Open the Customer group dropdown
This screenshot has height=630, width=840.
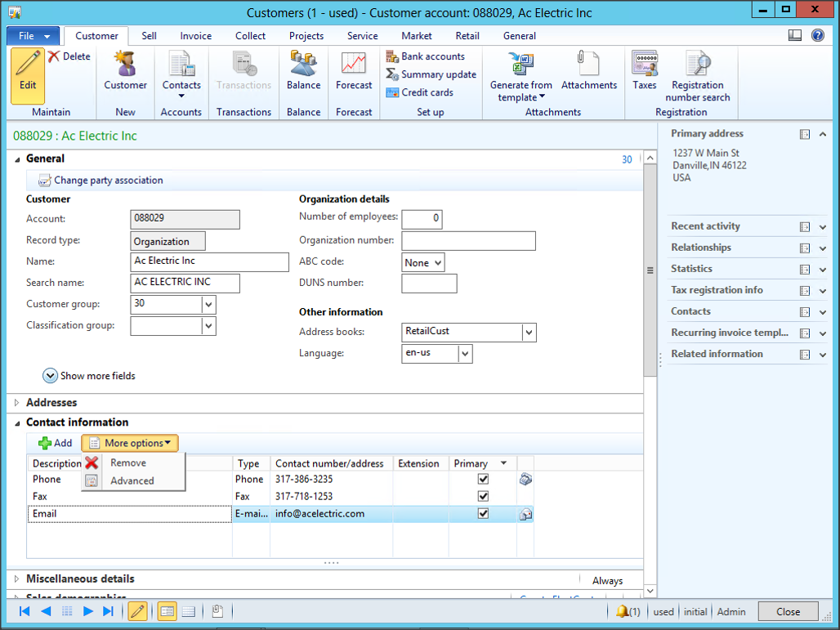pos(208,305)
